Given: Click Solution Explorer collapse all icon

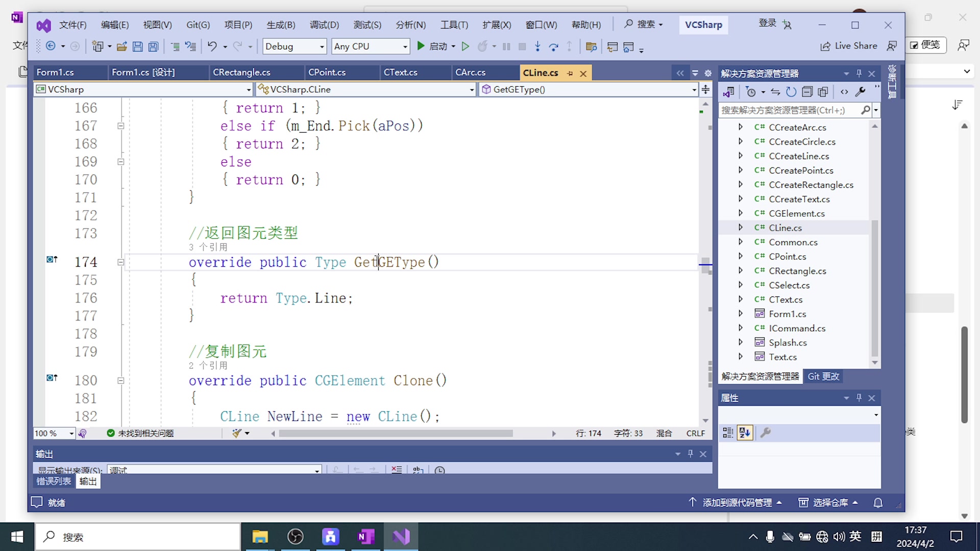Looking at the screenshot, I should point(807,92).
